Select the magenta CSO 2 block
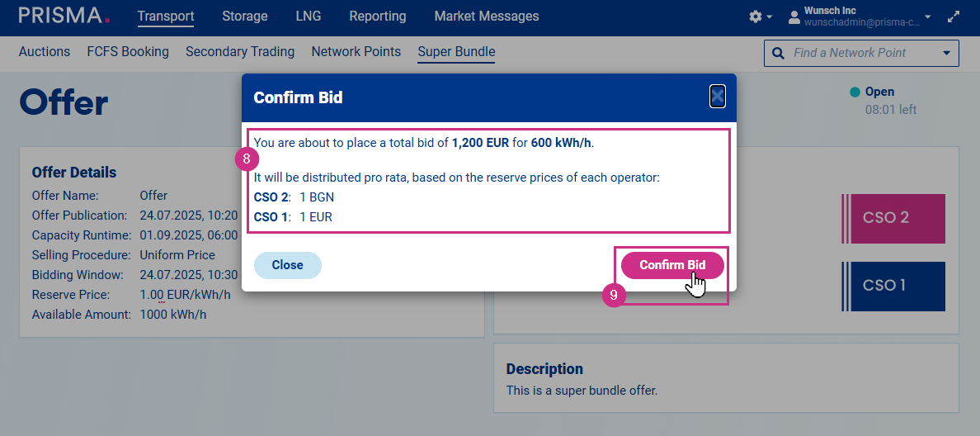The width and height of the screenshot is (980, 436). tap(893, 219)
